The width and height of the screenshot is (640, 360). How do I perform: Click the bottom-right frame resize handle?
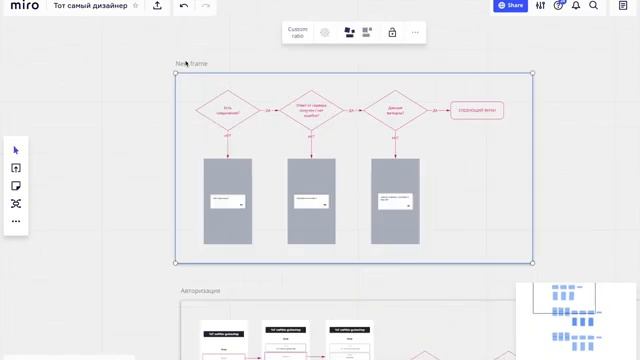[532, 263]
